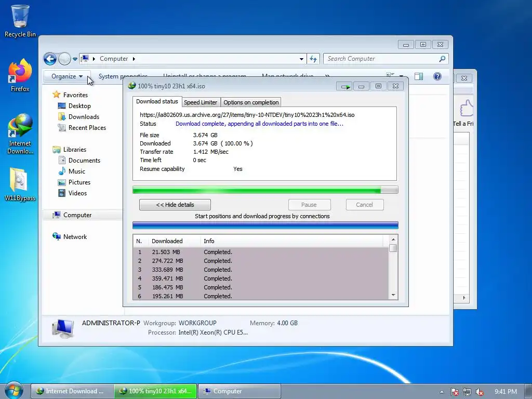Expand the address bar history dropdown
This screenshot has width=532, height=399.
[x=301, y=59]
